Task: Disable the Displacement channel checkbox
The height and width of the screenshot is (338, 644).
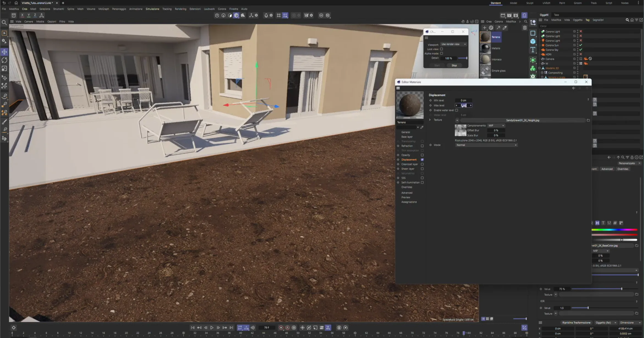Action: tap(422, 160)
